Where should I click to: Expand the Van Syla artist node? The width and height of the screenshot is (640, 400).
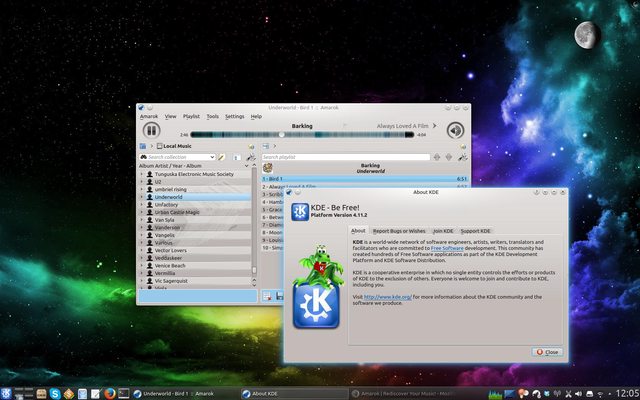142,220
